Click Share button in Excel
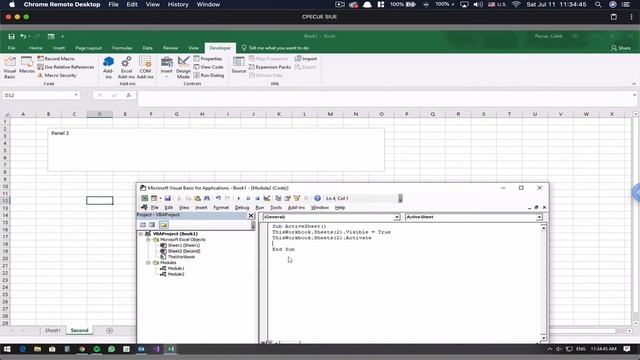This screenshot has height=360, width=640. point(621,48)
